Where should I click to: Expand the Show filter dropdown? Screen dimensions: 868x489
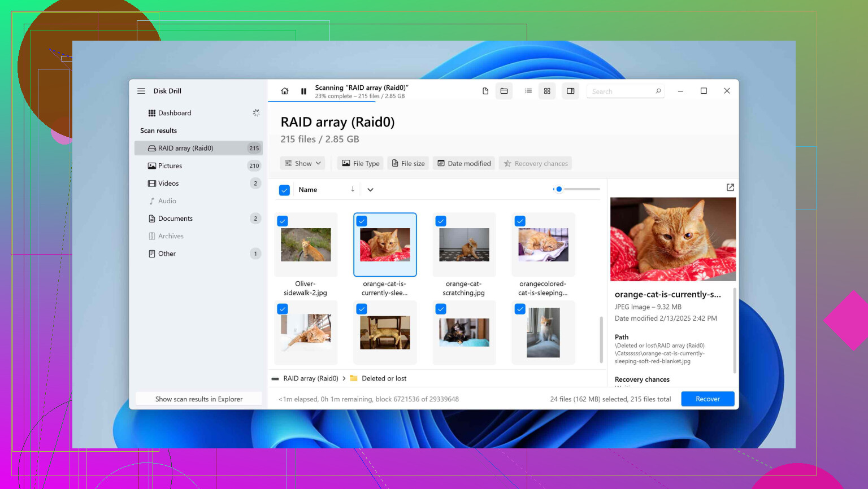(x=303, y=164)
